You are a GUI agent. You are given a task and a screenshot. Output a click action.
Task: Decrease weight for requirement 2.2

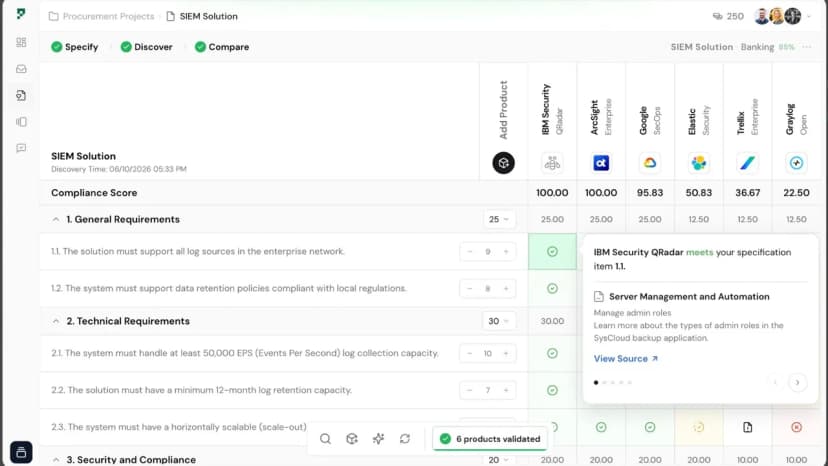click(x=469, y=390)
